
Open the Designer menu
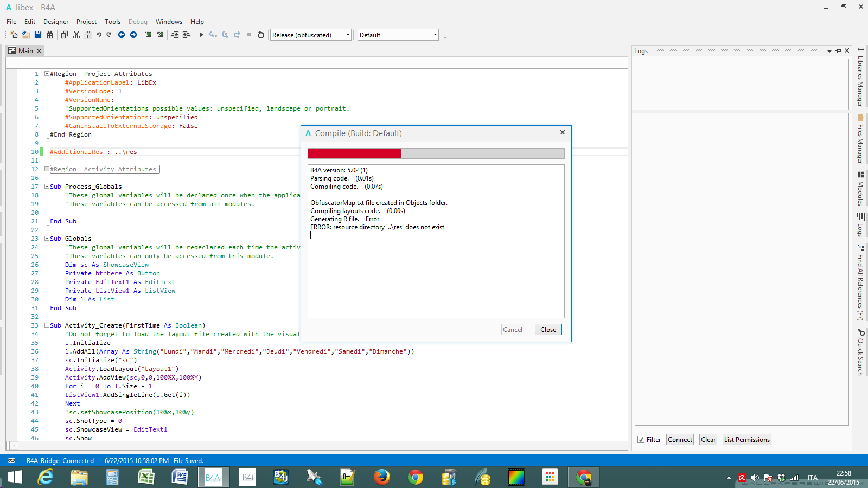56,22
